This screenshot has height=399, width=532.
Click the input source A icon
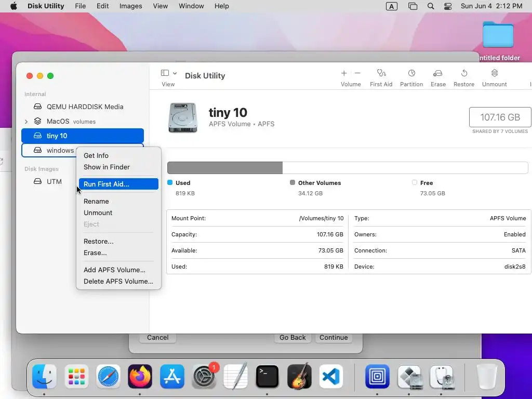point(392,6)
